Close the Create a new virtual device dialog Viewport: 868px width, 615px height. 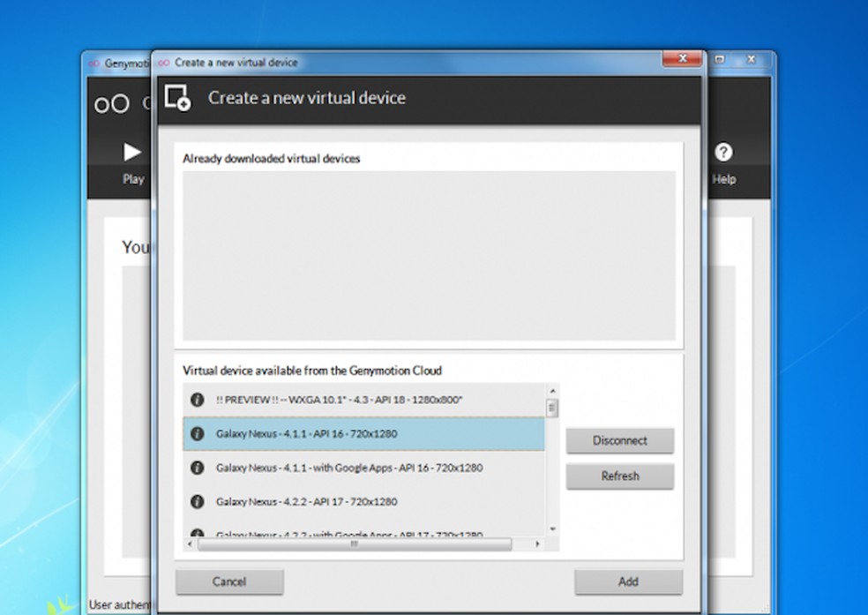pyautogui.click(x=683, y=58)
